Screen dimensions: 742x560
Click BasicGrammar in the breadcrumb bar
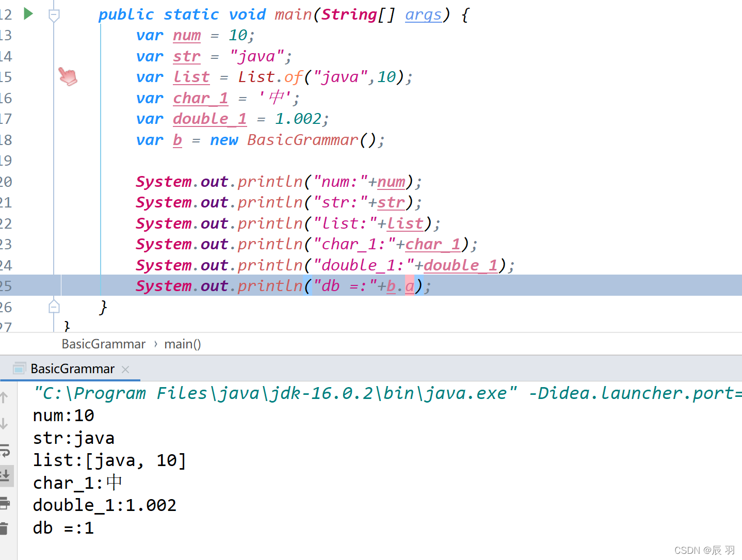(x=103, y=344)
